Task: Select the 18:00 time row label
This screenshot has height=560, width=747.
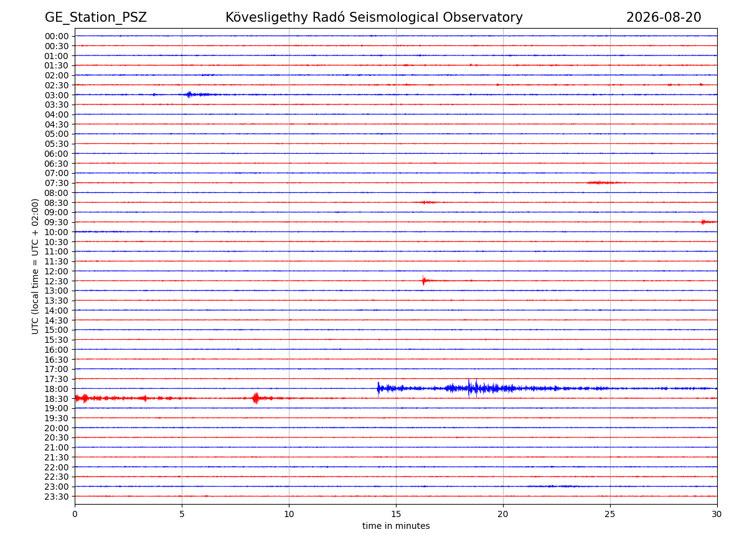Action: point(57,388)
